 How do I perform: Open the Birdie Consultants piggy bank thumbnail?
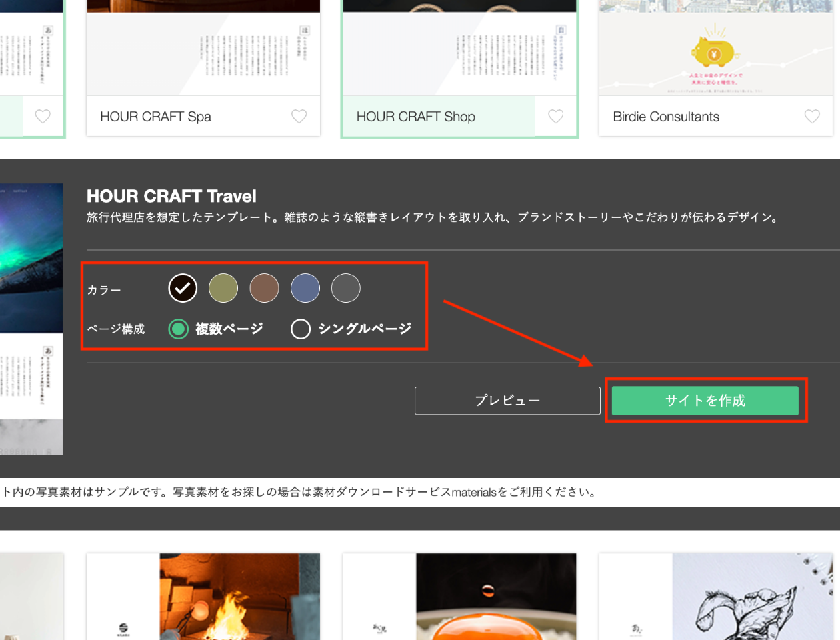pos(715,50)
